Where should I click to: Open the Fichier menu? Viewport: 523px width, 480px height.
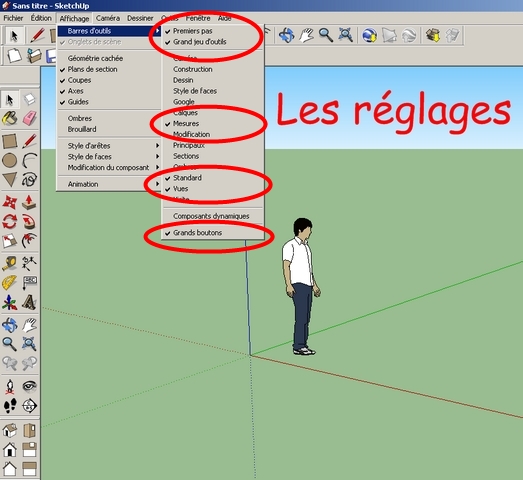pos(13,18)
